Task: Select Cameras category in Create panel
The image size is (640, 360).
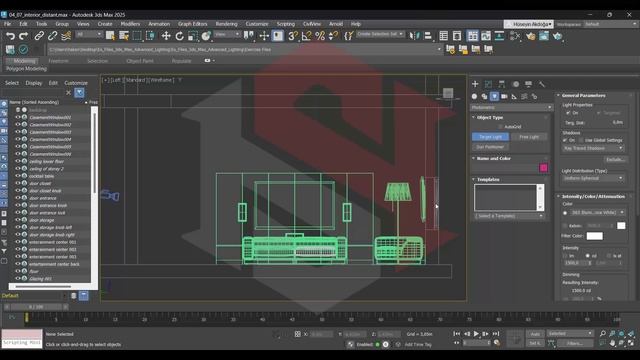Action: [x=504, y=96]
